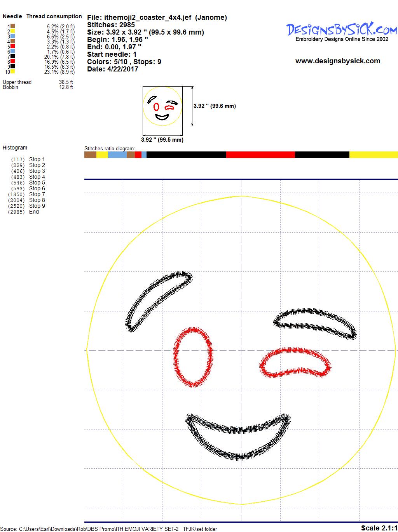Choose the End entry in the histogram

[34, 212]
